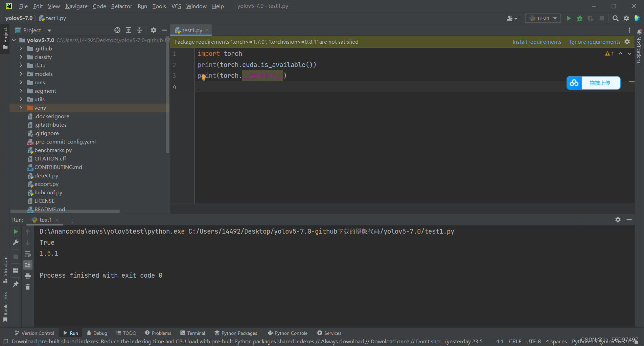
Task: Toggle the Structure side panel
Action: (x=5, y=270)
